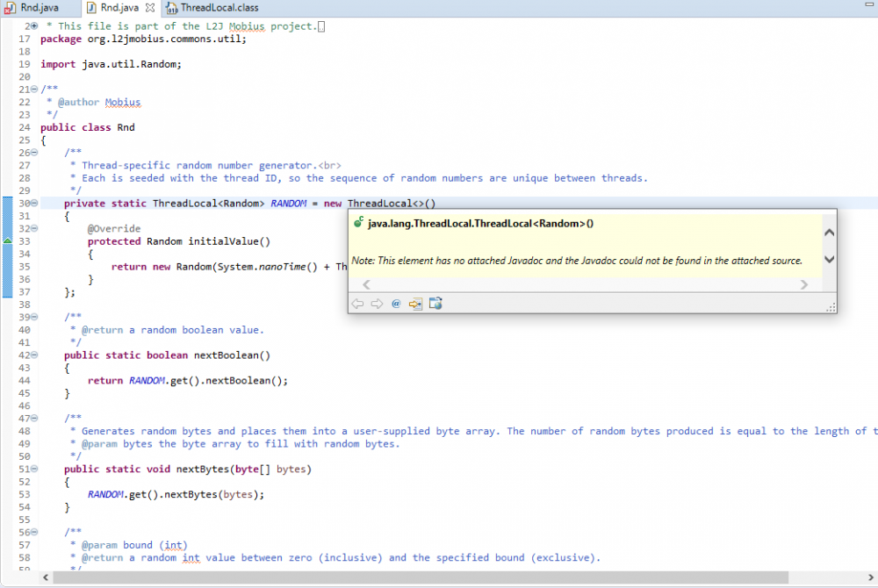Collapse the class Javadoc at line 21
878x588 pixels.
coord(33,90)
